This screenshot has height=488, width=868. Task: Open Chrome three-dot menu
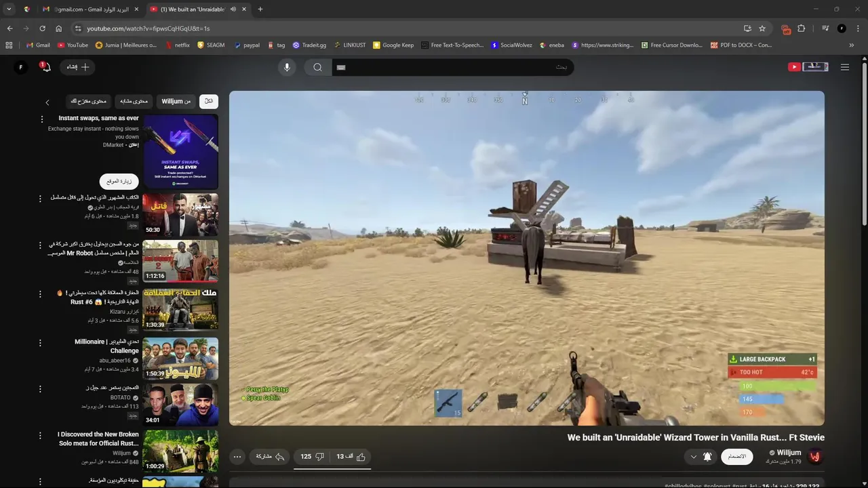point(858,28)
